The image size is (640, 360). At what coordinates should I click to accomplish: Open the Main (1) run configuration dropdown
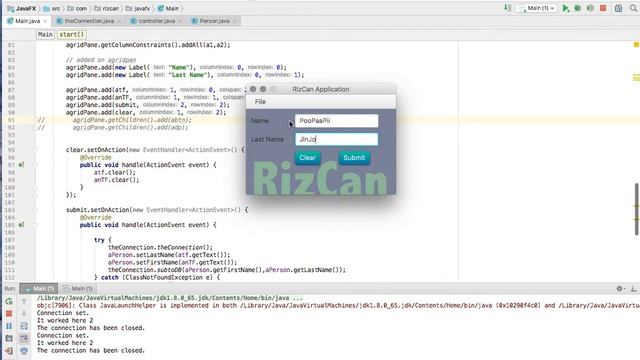click(x=536, y=8)
